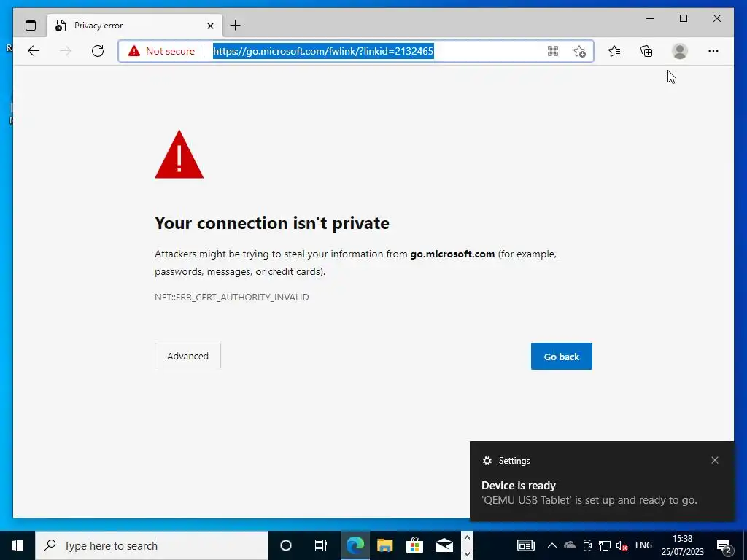This screenshot has width=747, height=560.
Task: Click the Not secure warning indicator
Action: tap(161, 51)
